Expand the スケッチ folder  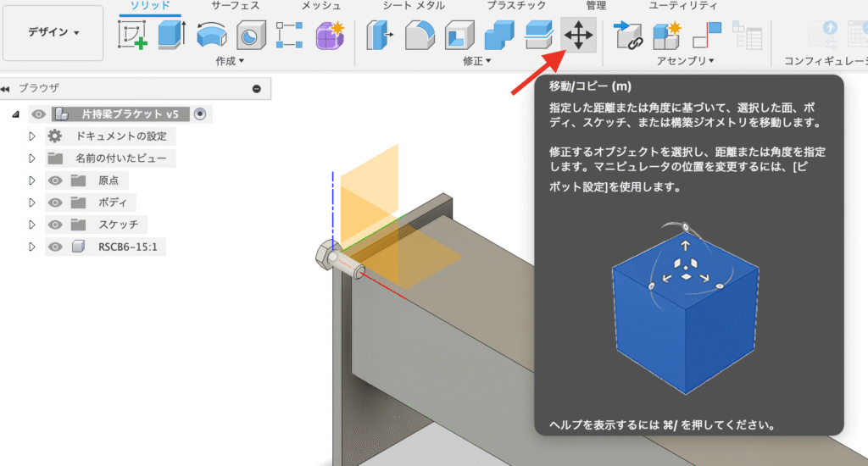click(x=31, y=225)
